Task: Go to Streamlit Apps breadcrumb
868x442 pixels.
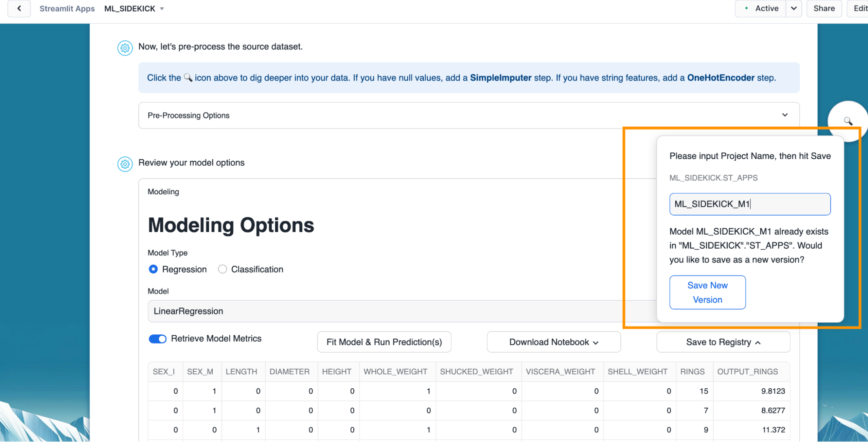Action: pyautogui.click(x=67, y=9)
